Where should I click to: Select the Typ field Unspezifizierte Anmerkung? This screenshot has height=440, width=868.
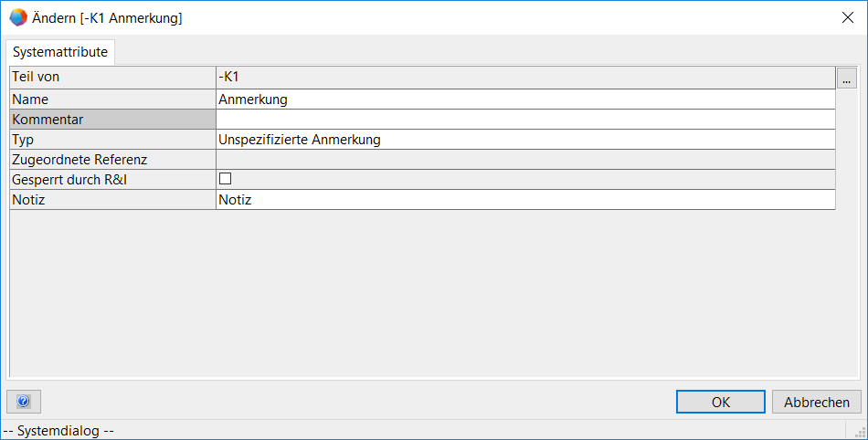525,140
